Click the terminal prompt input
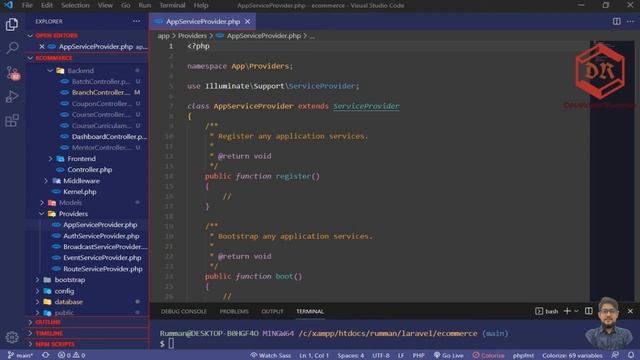This screenshot has height=360, width=640. (171, 344)
